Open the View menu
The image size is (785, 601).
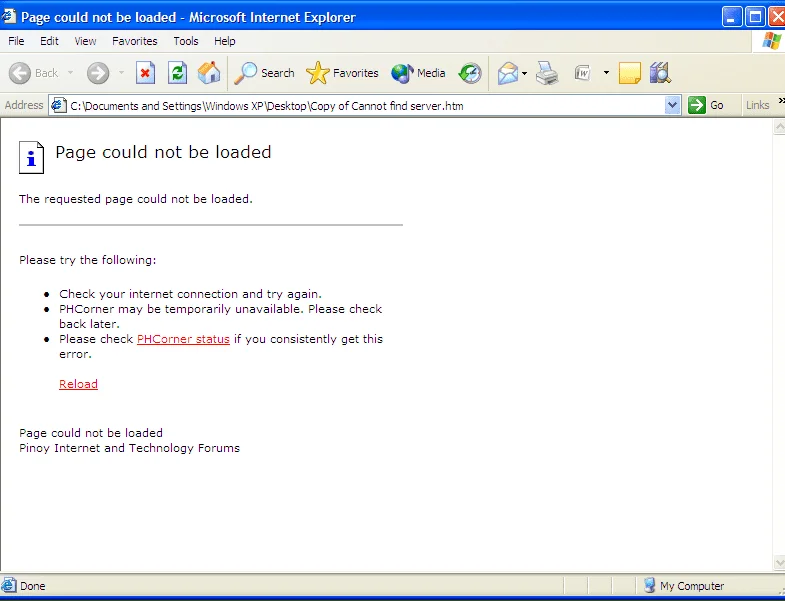(85, 41)
